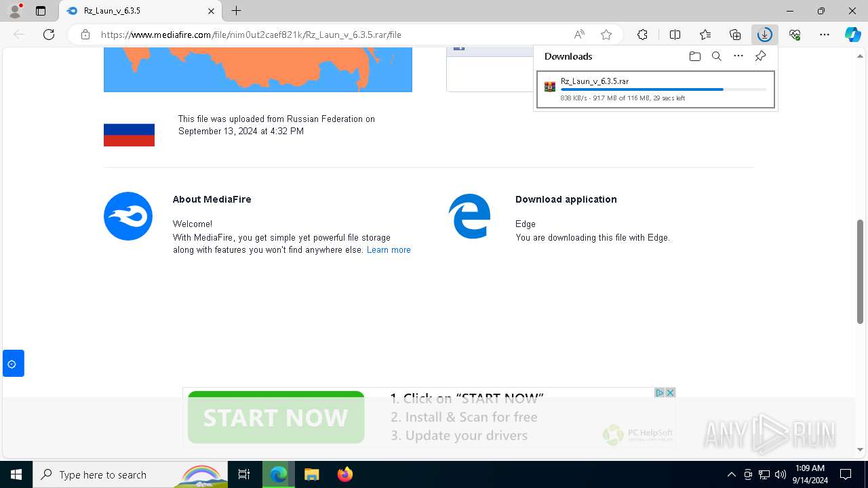868x488 pixels.
Task: Click the WinRAR file icon in downloads
Action: coord(550,87)
